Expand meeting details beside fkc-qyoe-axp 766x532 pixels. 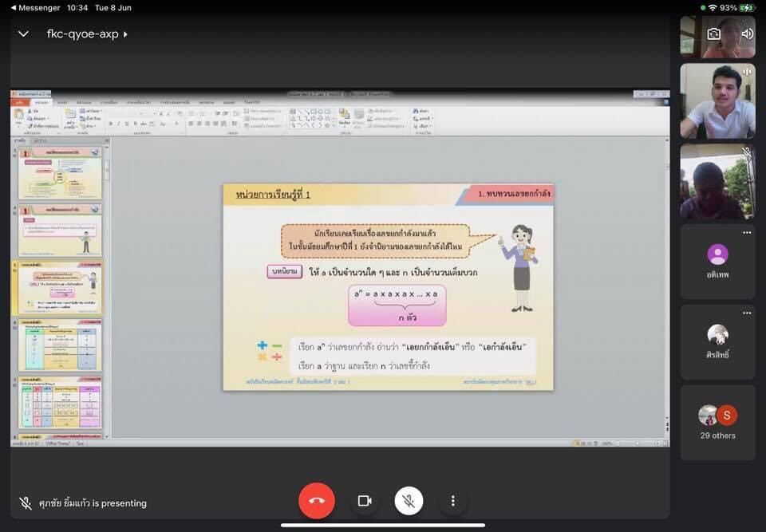click(x=126, y=34)
